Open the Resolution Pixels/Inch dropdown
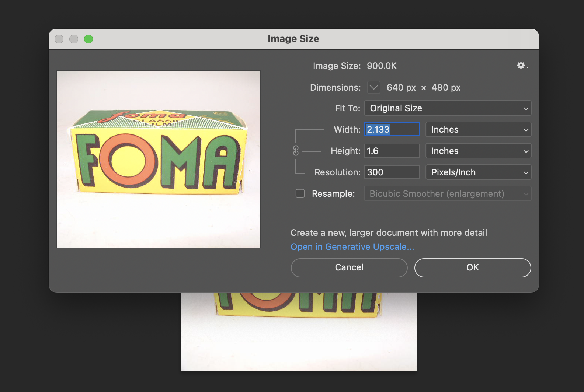584x392 pixels. (478, 172)
